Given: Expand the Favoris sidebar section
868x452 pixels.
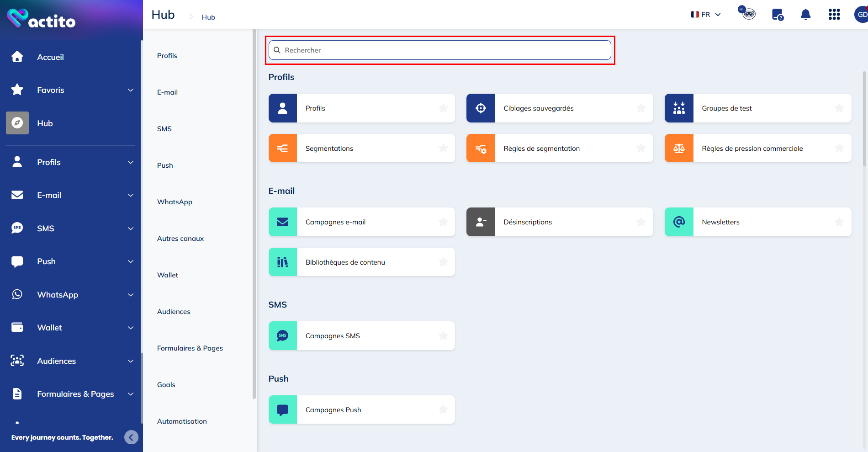Looking at the screenshot, I should click(130, 90).
